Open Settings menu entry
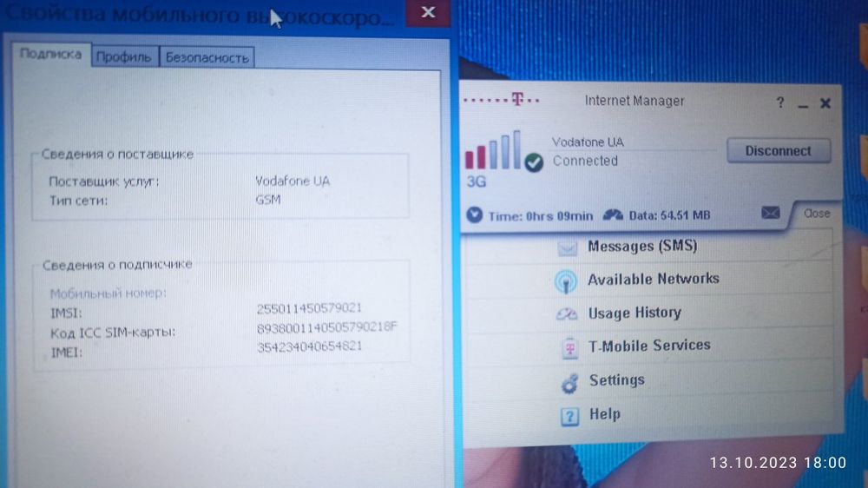Screen dimensions: 868x488 click(x=616, y=380)
